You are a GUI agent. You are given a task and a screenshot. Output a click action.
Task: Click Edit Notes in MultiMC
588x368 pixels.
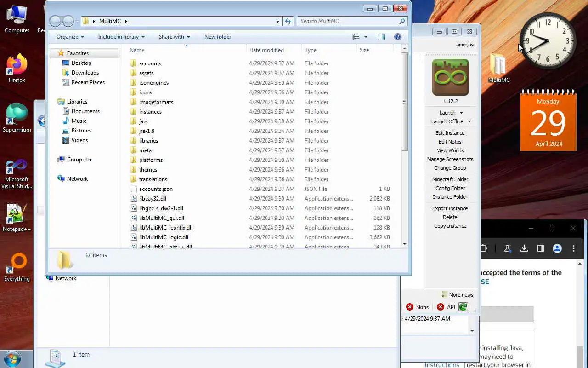(x=450, y=142)
